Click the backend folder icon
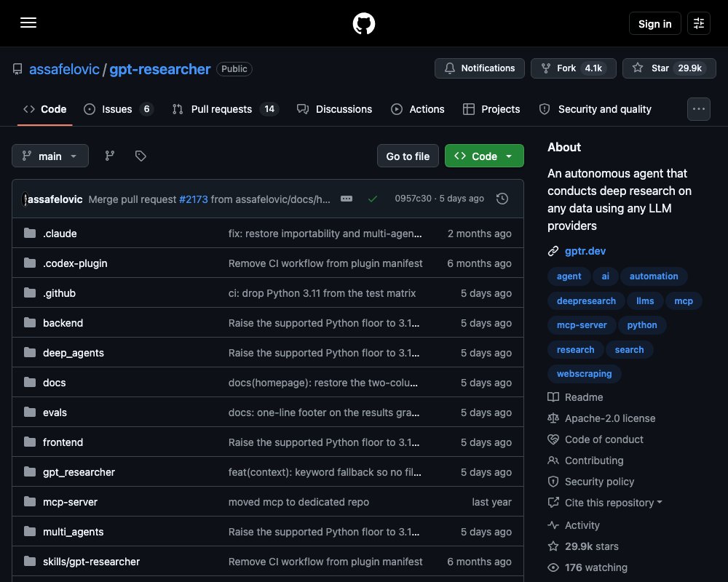The height and width of the screenshot is (582, 728). 30,322
